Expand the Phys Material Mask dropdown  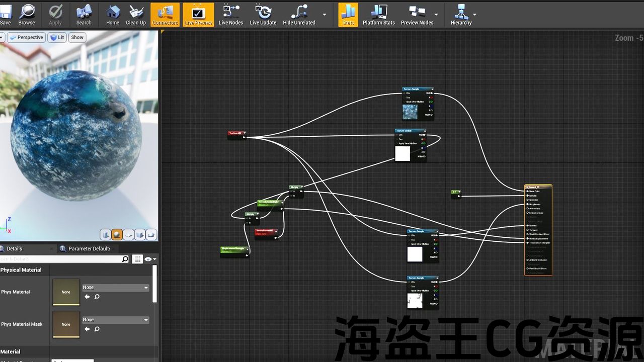[x=116, y=320]
